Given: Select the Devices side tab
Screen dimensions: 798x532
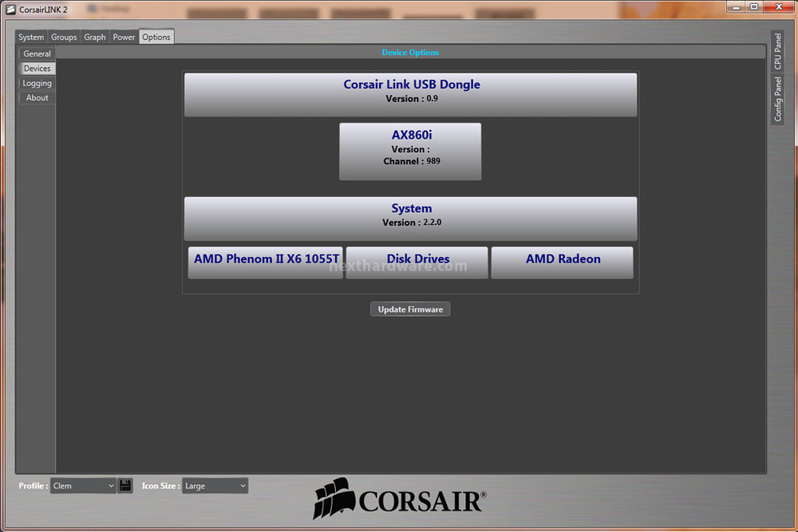Looking at the screenshot, I should 38,68.
